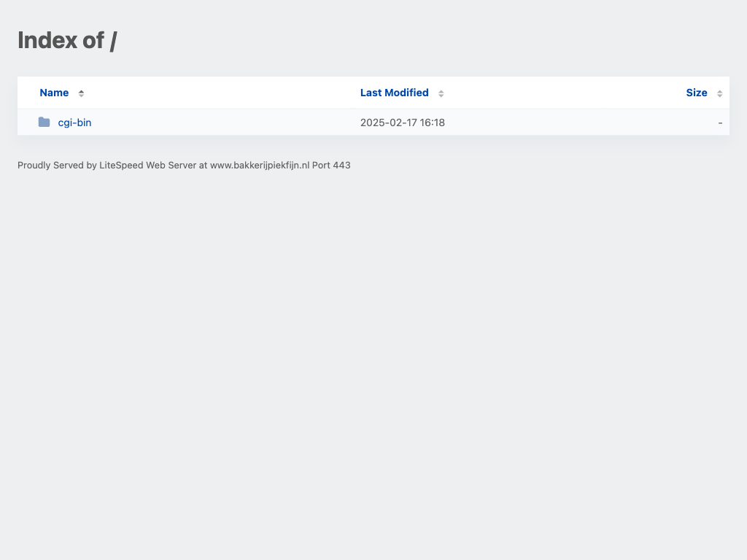Image resolution: width=747 pixels, height=560 pixels.
Task: Click the dash size value for cgi-bin
Action: (720, 122)
